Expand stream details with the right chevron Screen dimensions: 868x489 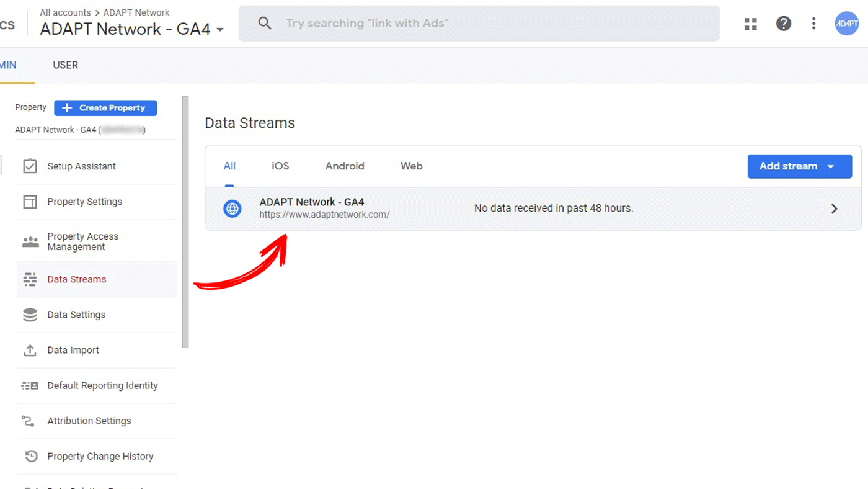pos(834,209)
